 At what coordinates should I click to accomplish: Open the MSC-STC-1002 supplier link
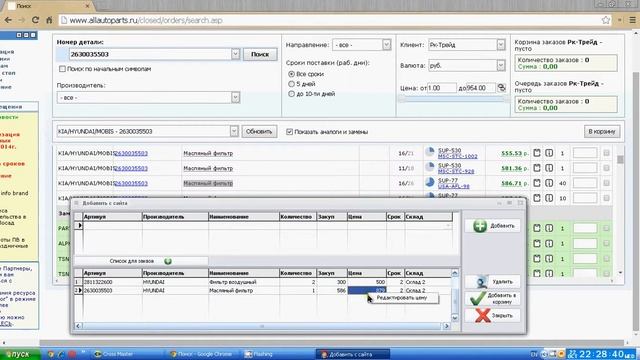[x=458, y=156]
